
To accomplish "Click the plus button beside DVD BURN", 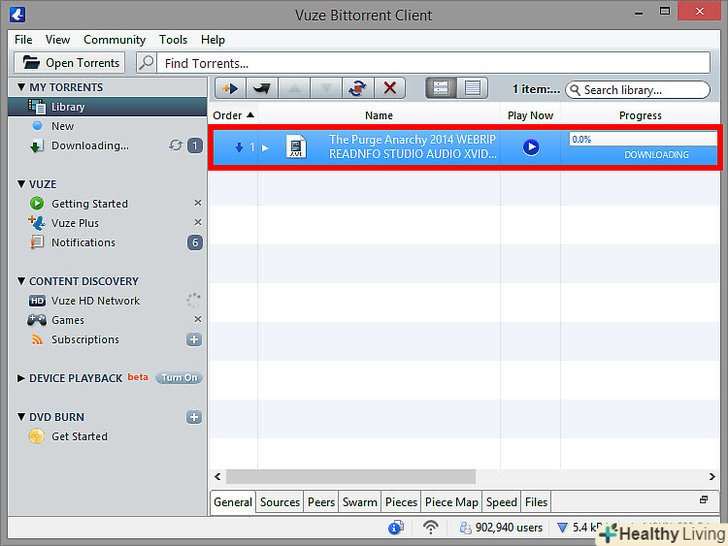I will point(194,417).
